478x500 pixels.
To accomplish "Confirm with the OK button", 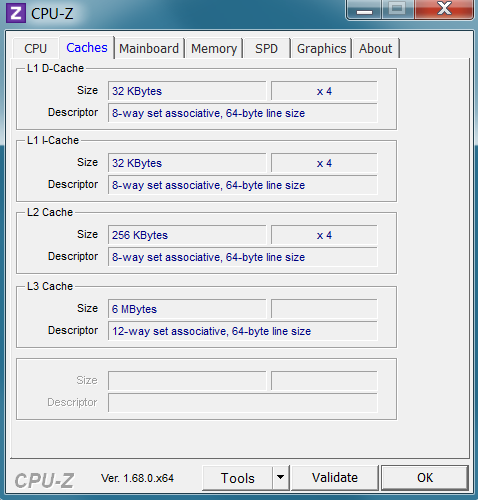I will pos(425,478).
